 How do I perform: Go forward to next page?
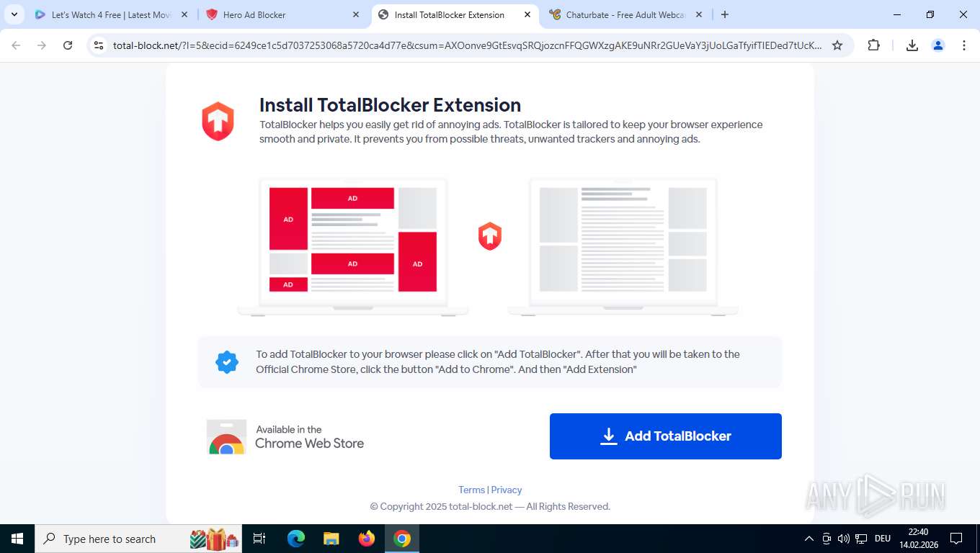tap(42, 45)
